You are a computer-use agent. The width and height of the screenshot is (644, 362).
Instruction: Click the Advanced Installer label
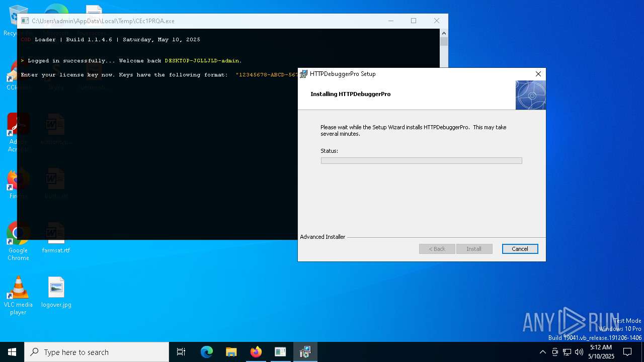(x=323, y=237)
